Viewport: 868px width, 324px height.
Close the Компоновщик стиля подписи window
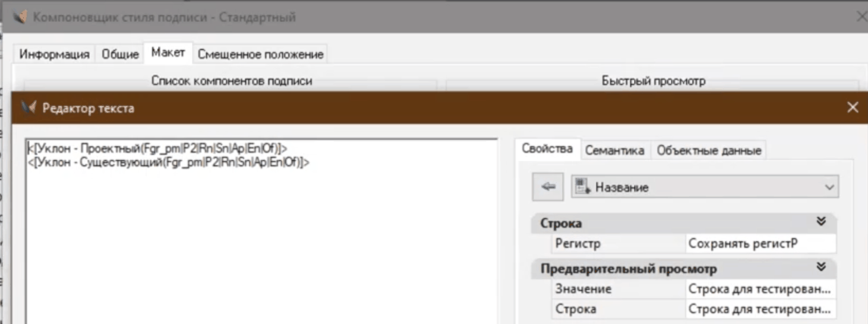pos(861,17)
